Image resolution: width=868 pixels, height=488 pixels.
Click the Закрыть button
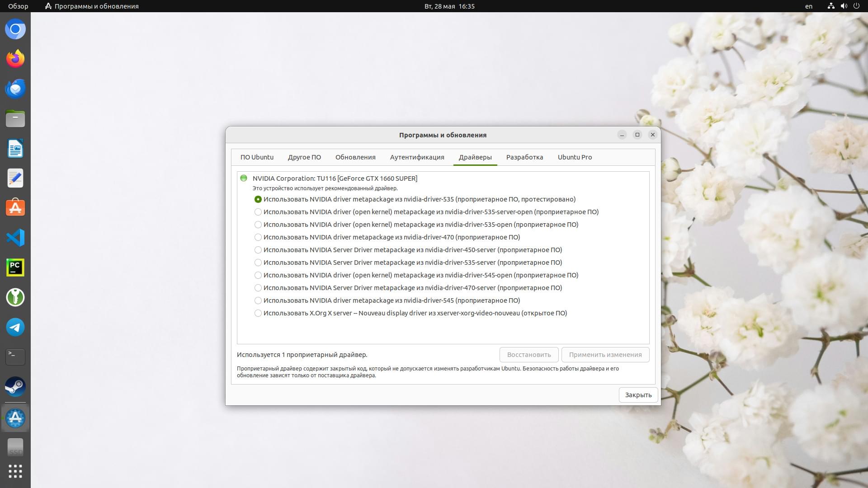[638, 395]
